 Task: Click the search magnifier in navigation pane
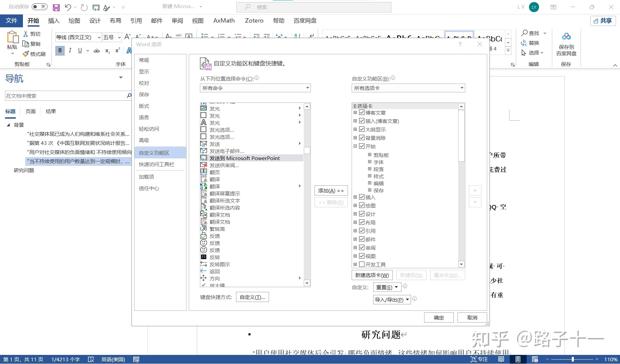click(x=129, y=96)
